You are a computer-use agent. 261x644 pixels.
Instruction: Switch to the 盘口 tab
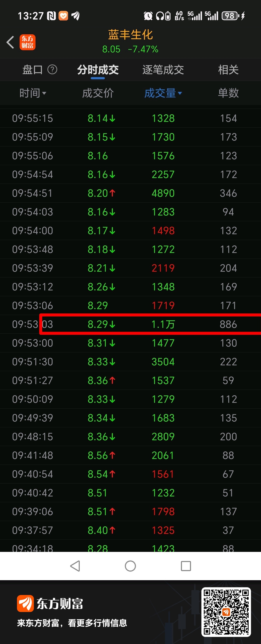pyautogui.click(x=32, y=69)
